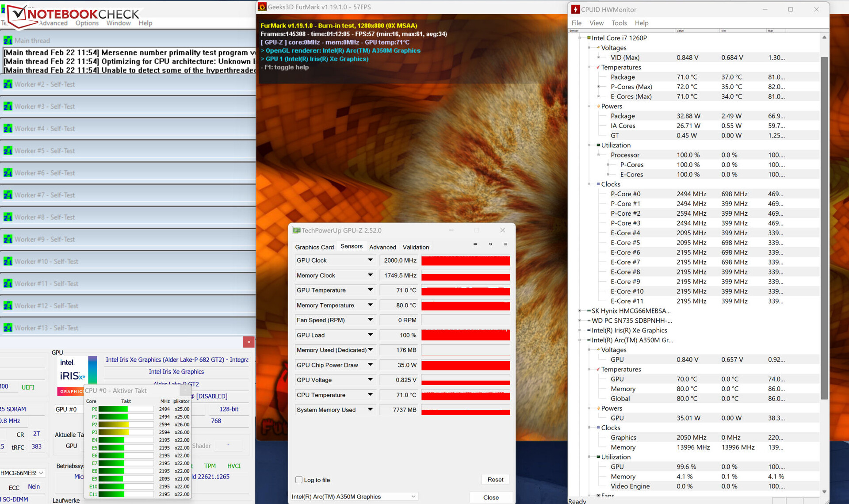The height and width of the screenshot is (504, 849).
Task: Click the Worker #5 Self-Test window icon
Action: [8, 151]
